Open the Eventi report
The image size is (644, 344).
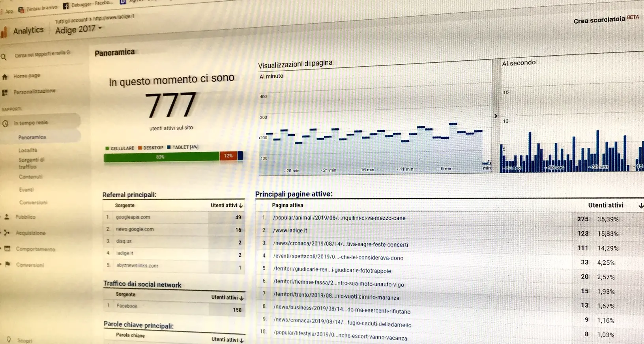[x=26, y=190]
